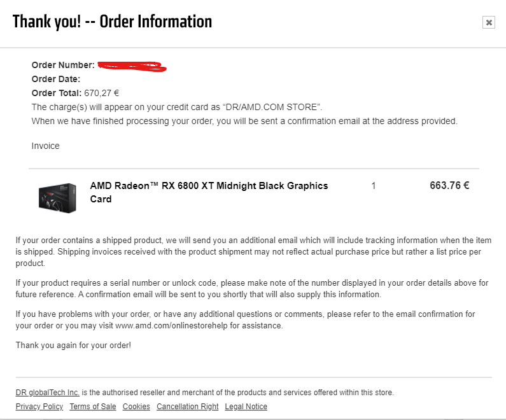Open the Privacy Policy link

coord(39,407)
